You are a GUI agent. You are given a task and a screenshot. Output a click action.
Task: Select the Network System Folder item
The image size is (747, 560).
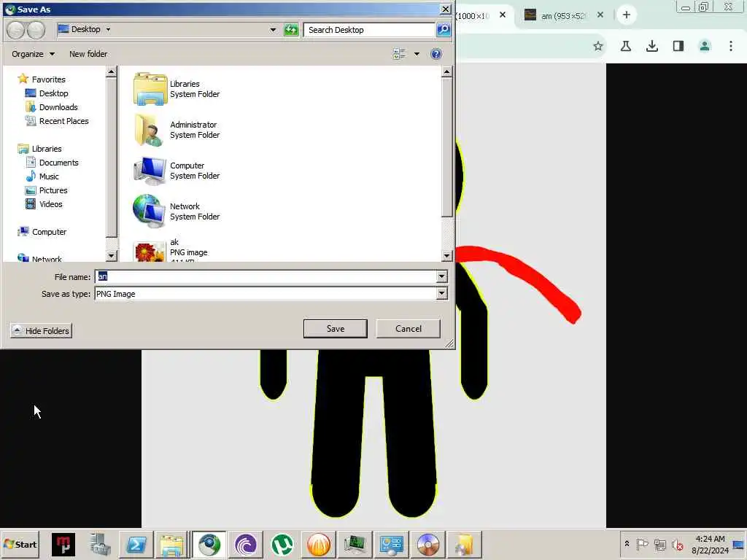[x=177, y=211]
